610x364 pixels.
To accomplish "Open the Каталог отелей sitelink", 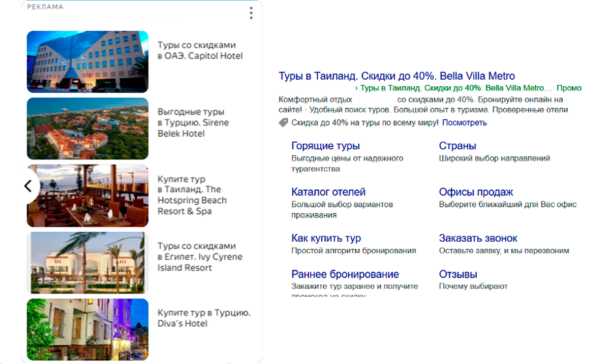I will pyautogui.click(x=328, y=191).
